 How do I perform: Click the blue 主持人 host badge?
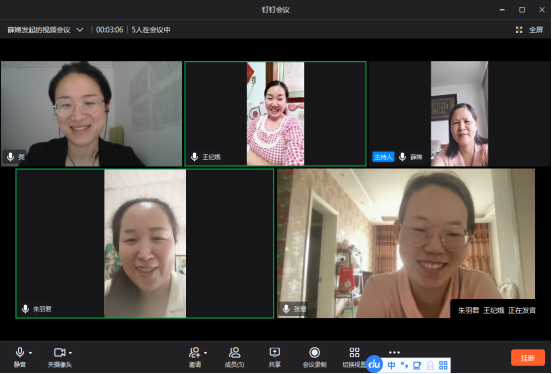tap(383, 157)
